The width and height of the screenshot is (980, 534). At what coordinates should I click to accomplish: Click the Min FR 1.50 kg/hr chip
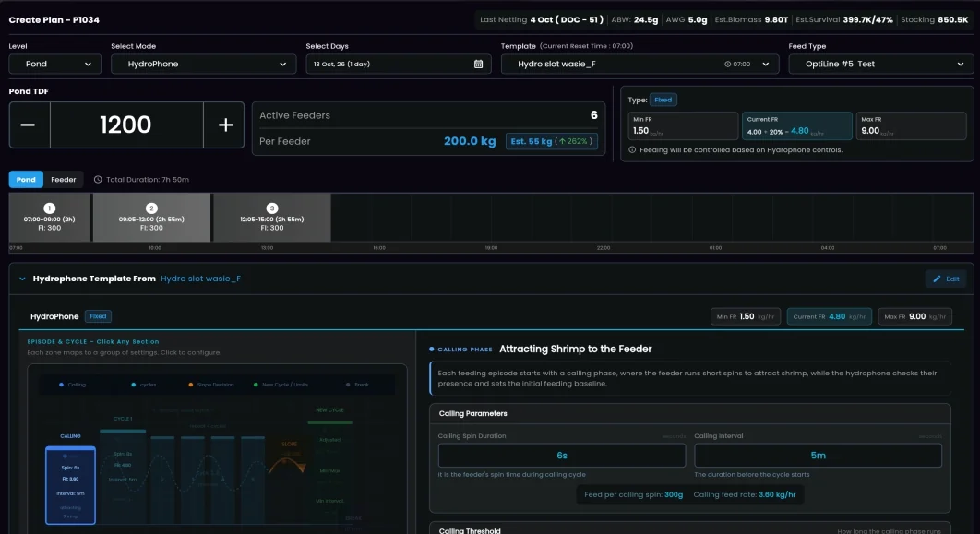745,316
